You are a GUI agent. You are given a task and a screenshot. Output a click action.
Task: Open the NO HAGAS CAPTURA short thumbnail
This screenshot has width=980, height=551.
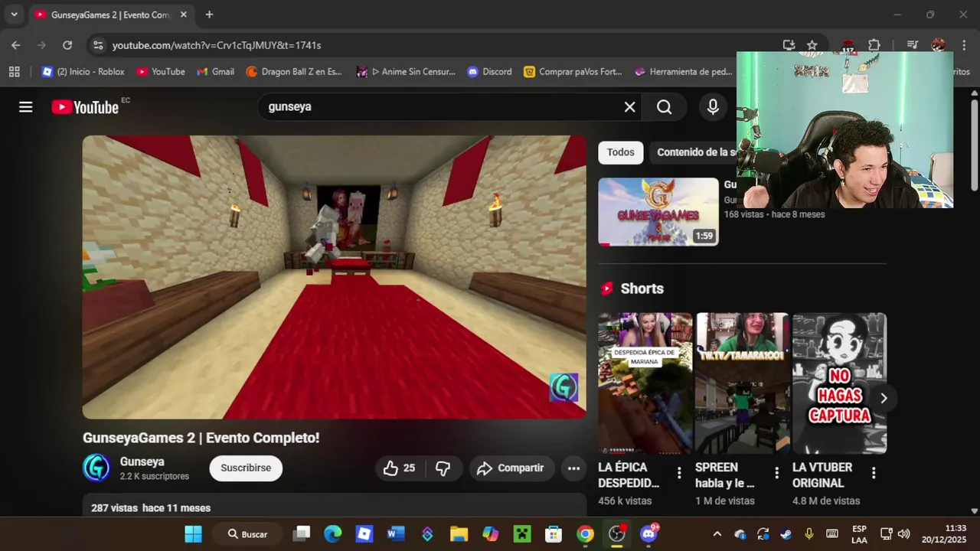[840, 383]
